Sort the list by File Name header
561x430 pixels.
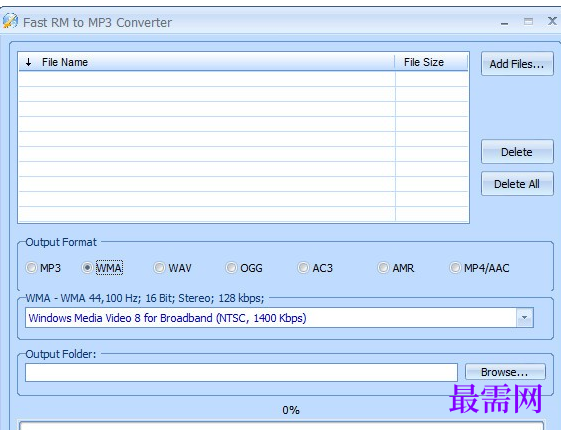206,62
